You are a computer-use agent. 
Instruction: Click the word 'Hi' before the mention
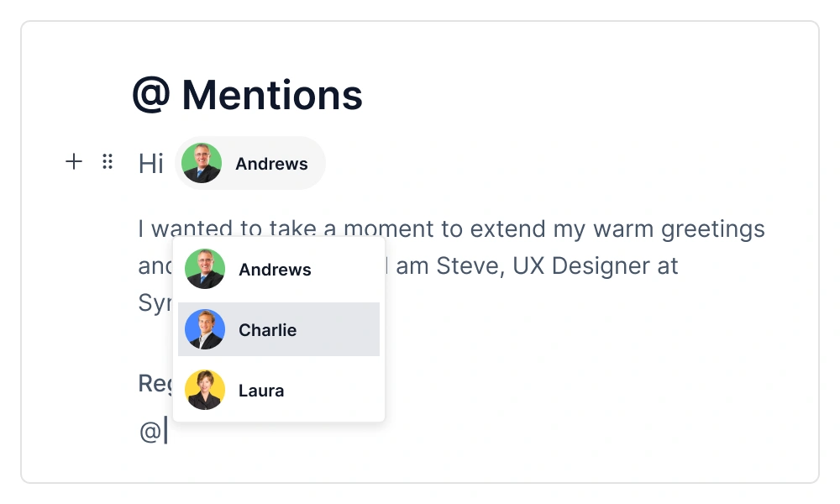(x=151, y=163)
